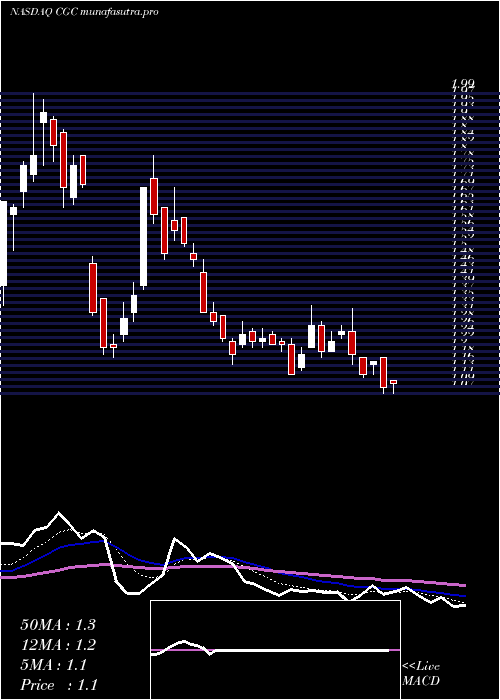Click the last small red candlestick on the right
Screen dimensions: 500x700
(393, 382)
